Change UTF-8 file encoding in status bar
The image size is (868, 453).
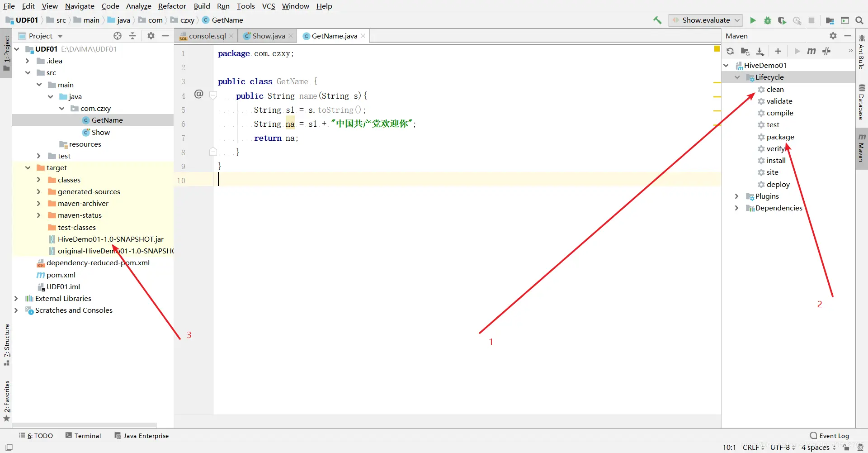783,448
